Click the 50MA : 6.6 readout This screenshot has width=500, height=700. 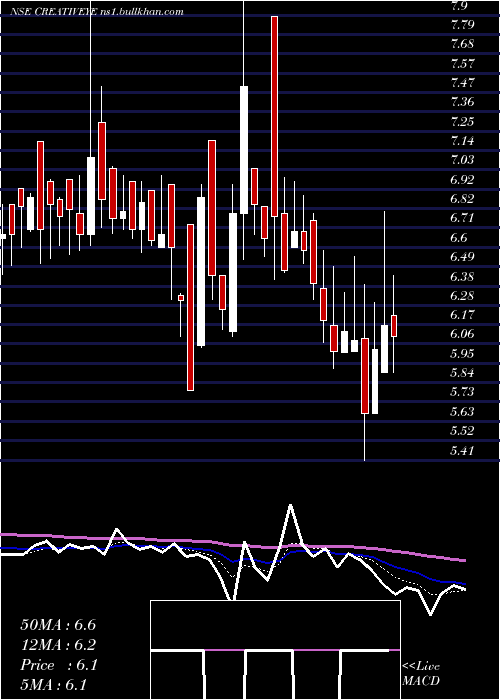click(x=58, y=625)
